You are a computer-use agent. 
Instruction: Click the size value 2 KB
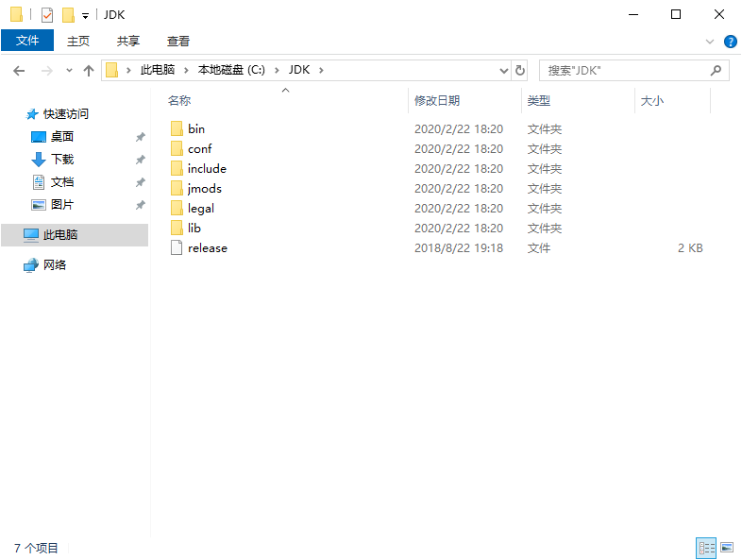(690, 248)
